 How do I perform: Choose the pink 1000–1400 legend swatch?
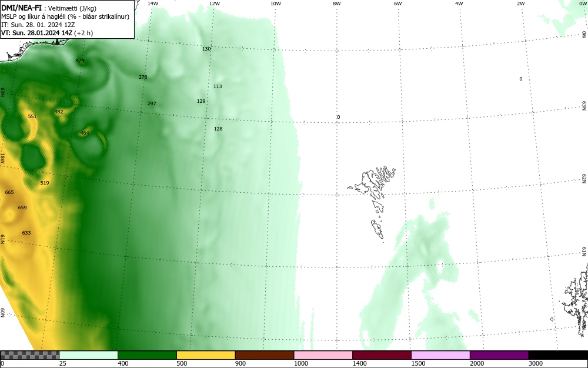point(323,355)
